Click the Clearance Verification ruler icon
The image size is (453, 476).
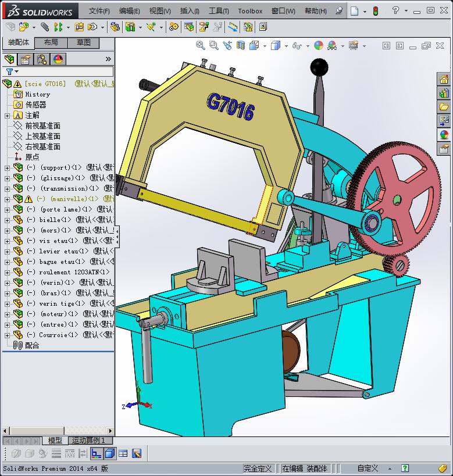click(x=233, y=27)
